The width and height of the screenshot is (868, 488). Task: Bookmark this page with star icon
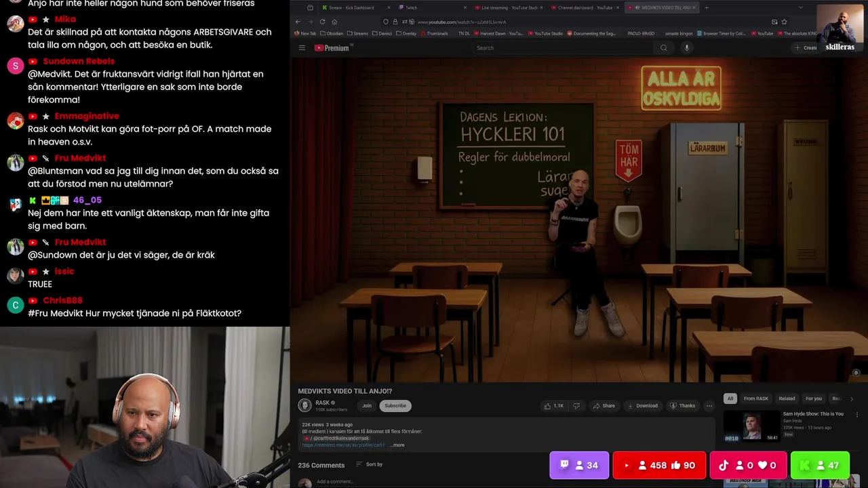pyautogui.click(x=785, y=22)
